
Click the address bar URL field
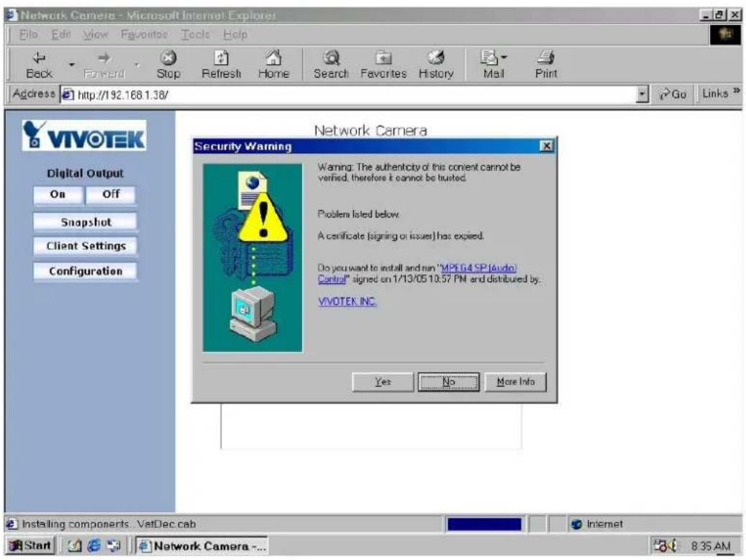pyautogui.click(x=355, y=95)
